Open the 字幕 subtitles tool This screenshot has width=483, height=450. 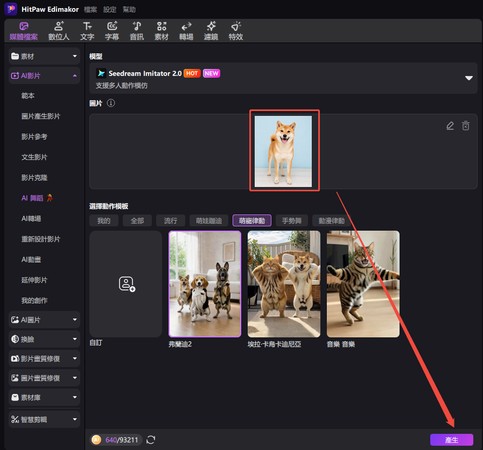coord(112,31)
